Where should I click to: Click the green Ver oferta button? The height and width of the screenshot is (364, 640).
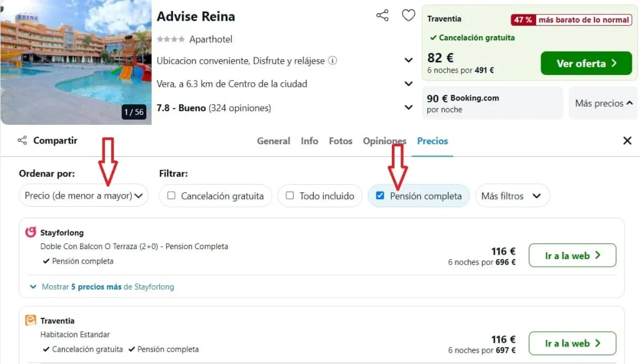tap(586, 63)
